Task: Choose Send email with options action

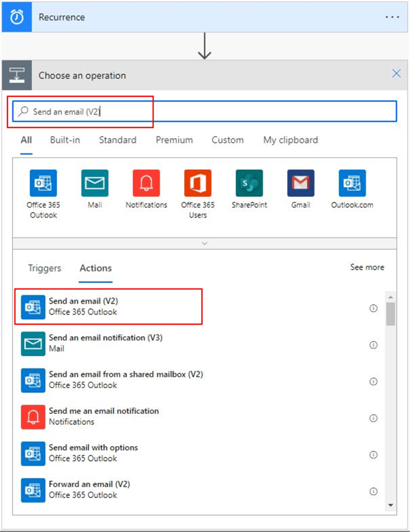Action: (x=199, y=454)
